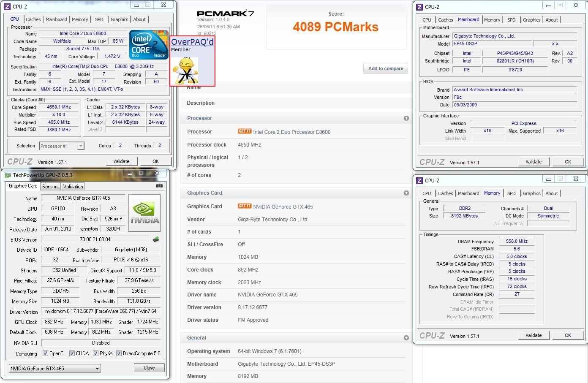The height and width of the screenshot is (383, 588).
Task: Click the Z icon of the CPU-Z memory Timings window
Action: (419, 180)
